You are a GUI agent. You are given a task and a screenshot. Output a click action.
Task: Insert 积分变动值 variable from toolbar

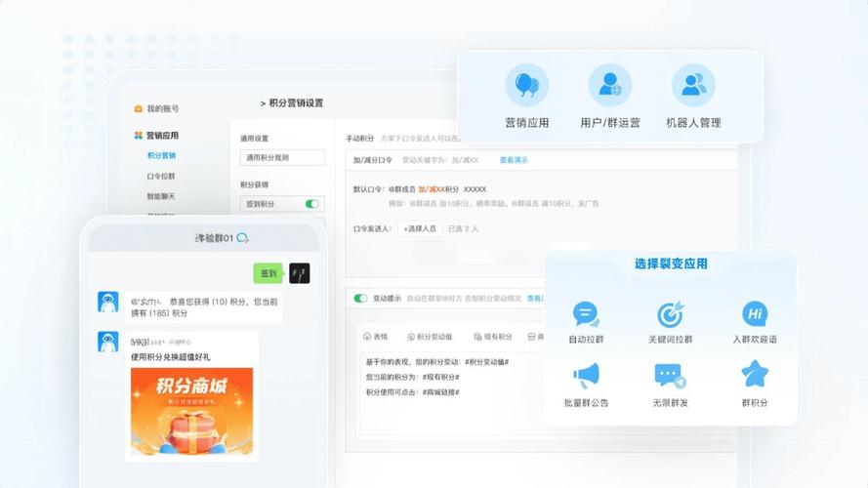click(x=430, y=337)
